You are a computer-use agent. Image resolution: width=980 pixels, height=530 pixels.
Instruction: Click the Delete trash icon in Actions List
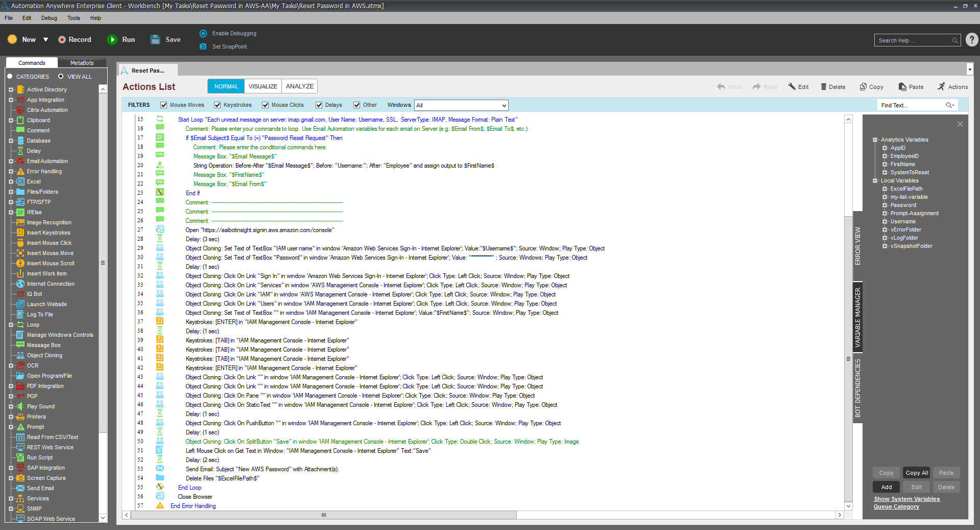click(x=823, y=87)
